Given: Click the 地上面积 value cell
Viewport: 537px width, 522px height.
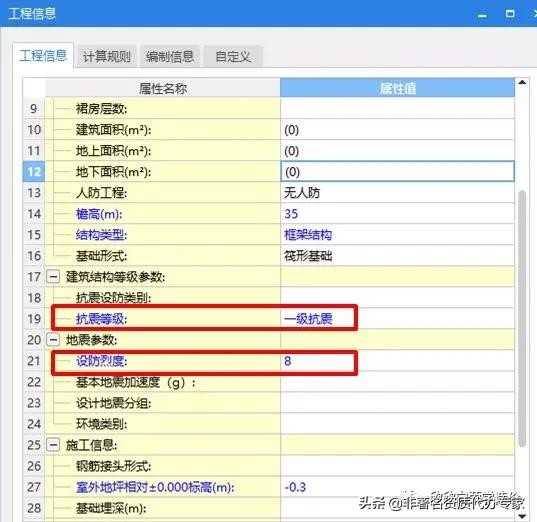Looking at the screenshot, I should [398, 151].
